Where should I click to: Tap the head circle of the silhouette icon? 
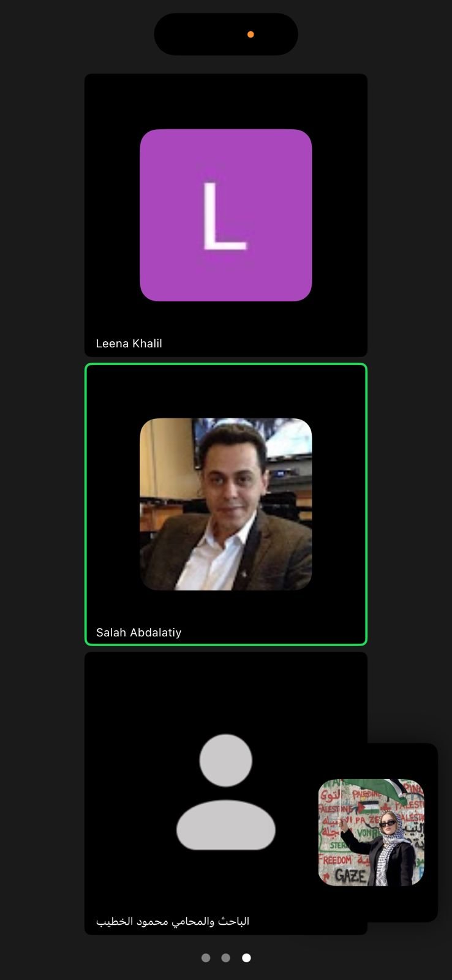226,760
